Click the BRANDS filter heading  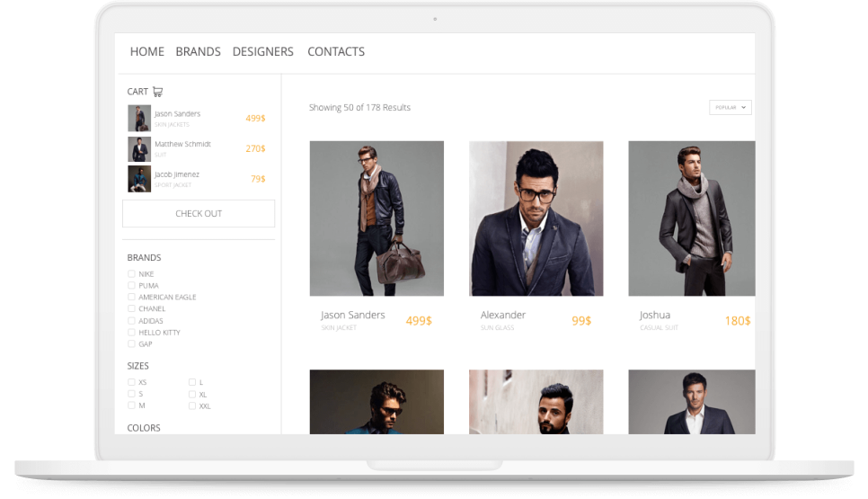pyautogui.click(x=144, y=257)
